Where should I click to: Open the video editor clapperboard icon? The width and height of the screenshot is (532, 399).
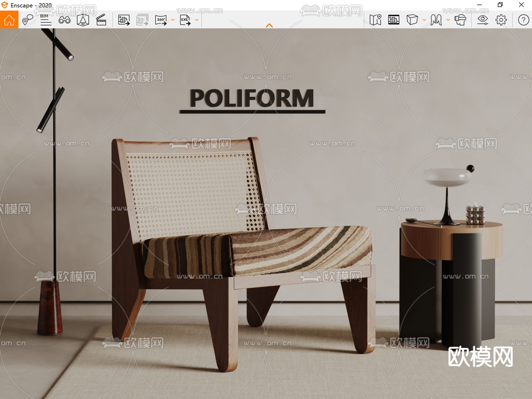tap(101, 20)
